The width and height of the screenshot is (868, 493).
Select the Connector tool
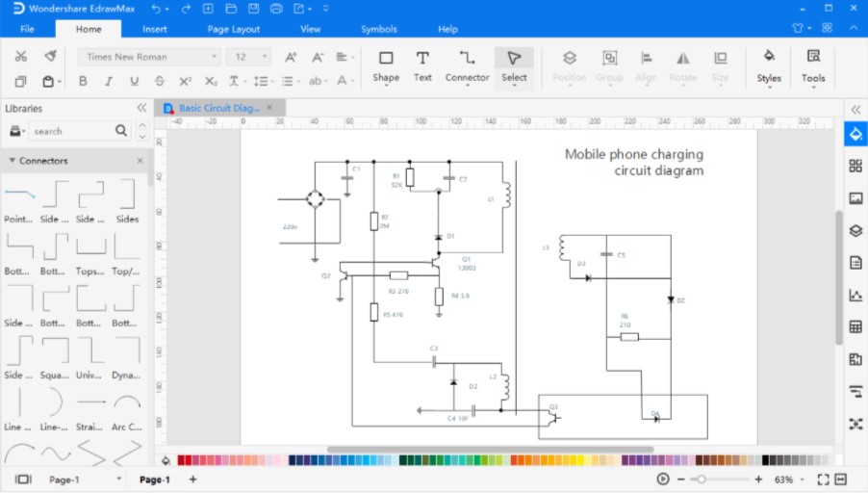[468, 66]
